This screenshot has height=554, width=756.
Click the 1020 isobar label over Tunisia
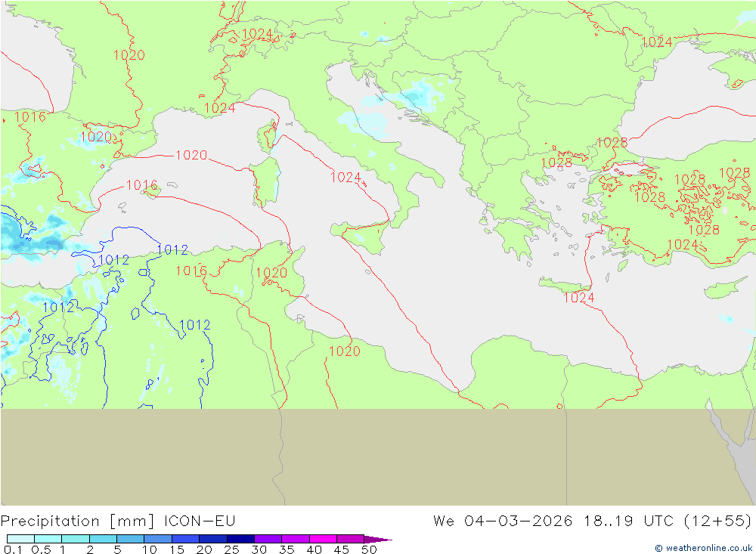pyautogui.click(x=271, y=273)
